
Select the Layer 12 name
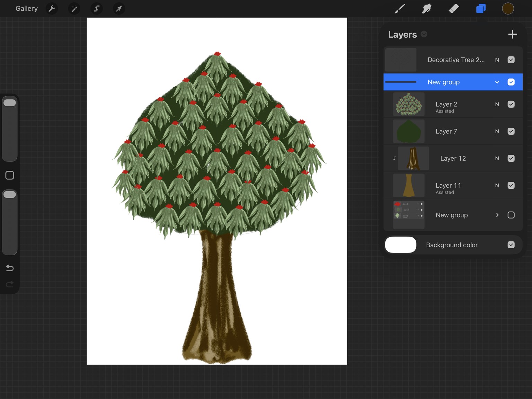(453, 158)
